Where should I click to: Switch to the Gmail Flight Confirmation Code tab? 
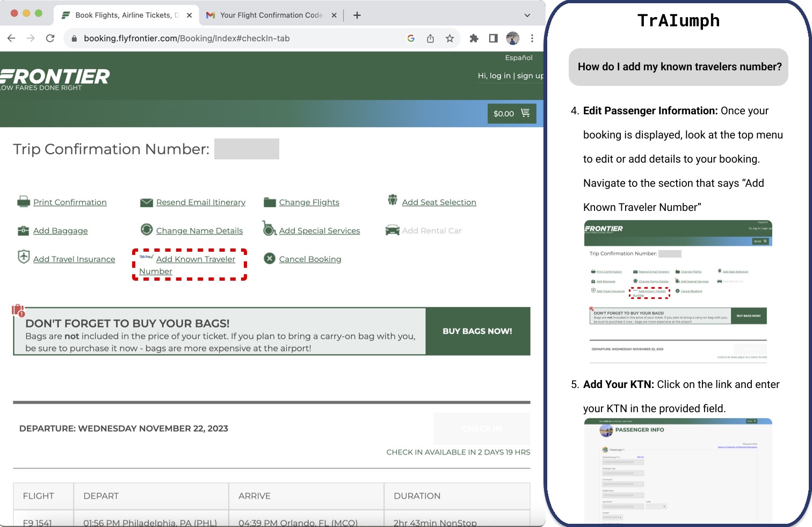click(x=271, y=15)
